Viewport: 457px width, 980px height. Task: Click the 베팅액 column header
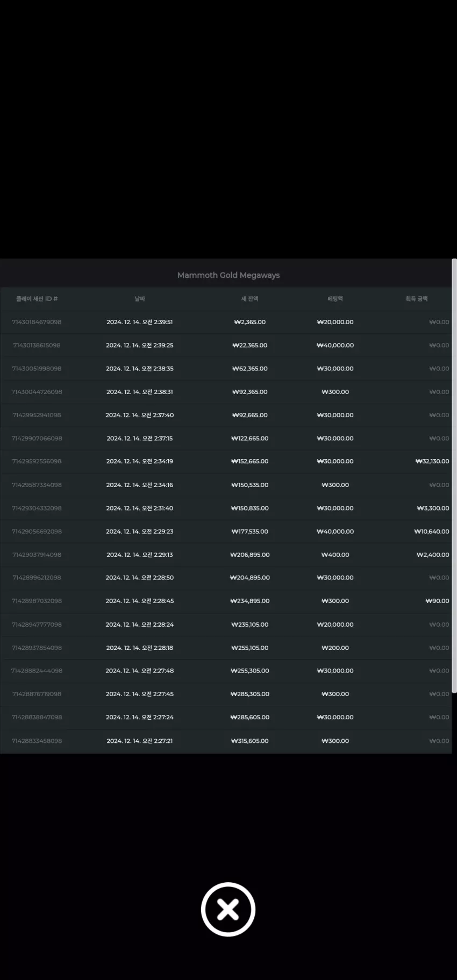[x=335, y=298]
